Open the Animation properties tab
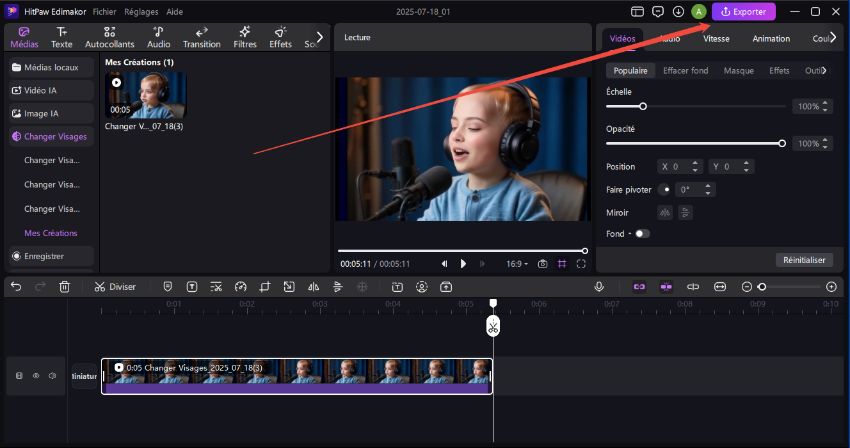Viewport: 850px width, 448px height. click(771, 39)
